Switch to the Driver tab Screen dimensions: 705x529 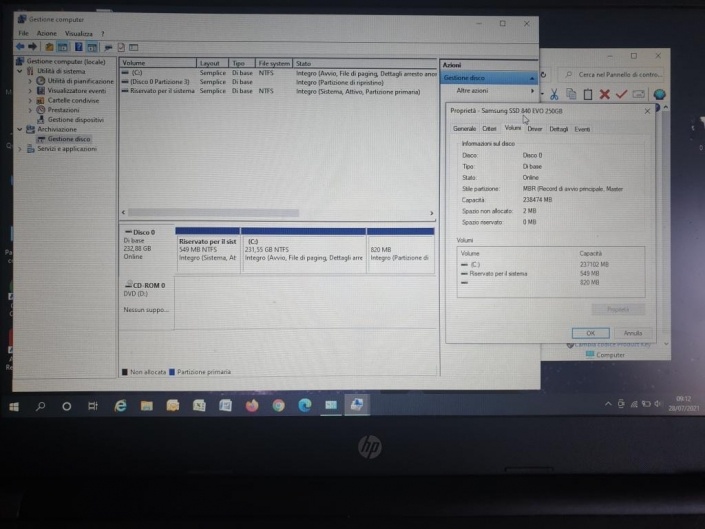(535, 129)
